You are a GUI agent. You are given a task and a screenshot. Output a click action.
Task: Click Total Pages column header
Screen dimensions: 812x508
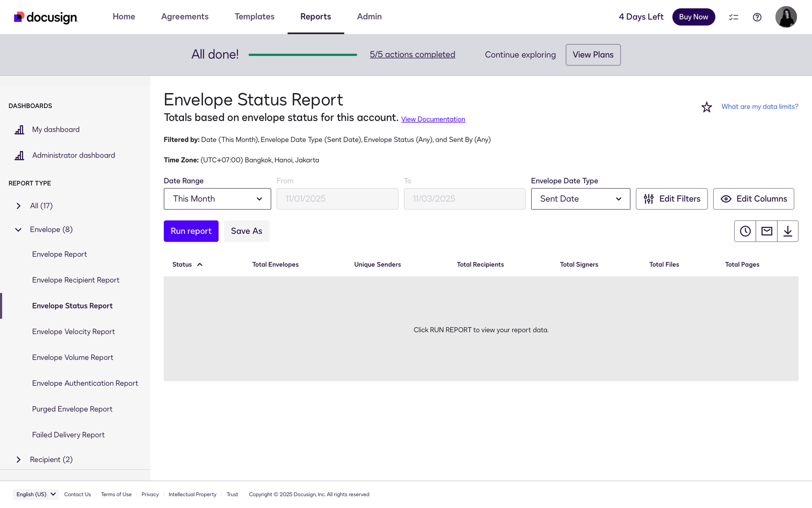click(742, 265)
